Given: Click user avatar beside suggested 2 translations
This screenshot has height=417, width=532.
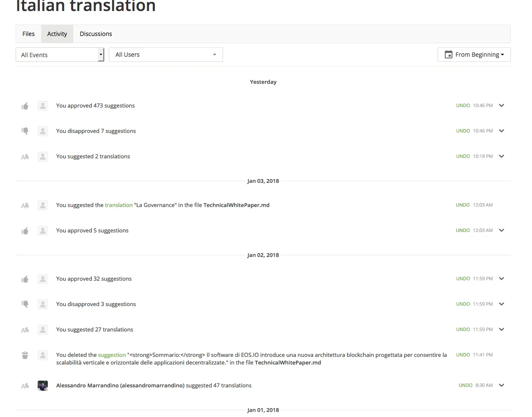Looking at the screenshot, I should [43, 157].
